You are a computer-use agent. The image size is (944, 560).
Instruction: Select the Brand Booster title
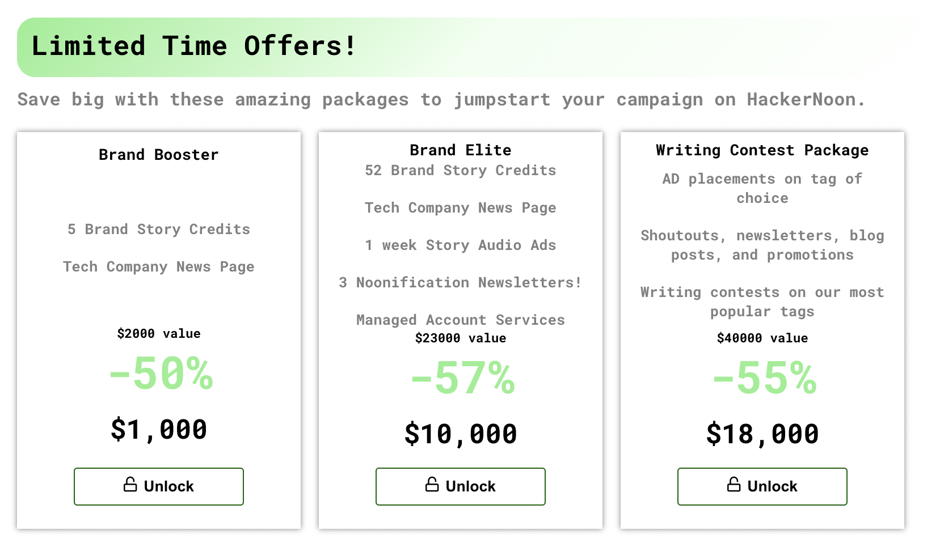pyautogui.click(x=159, y=155)
